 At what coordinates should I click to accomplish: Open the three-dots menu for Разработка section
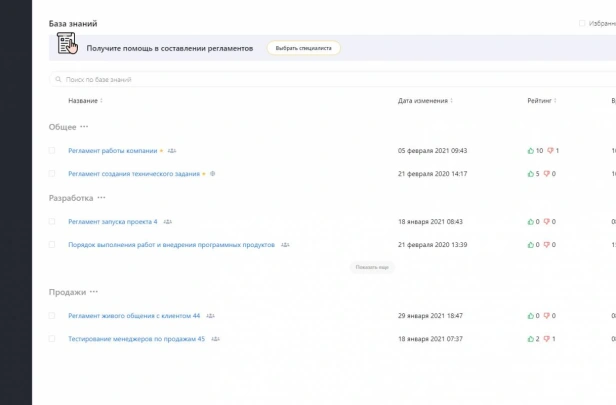point(101,198)
